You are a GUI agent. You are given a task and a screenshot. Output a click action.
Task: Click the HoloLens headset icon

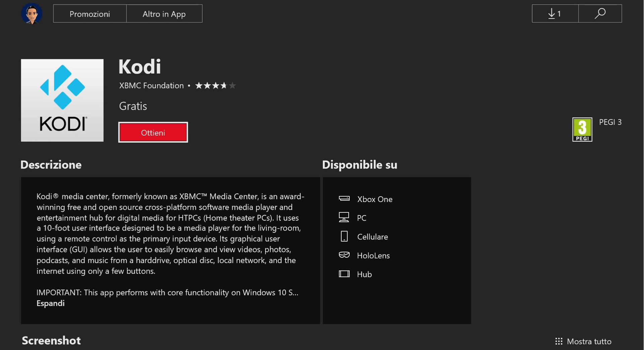click(x=344, y=255)
